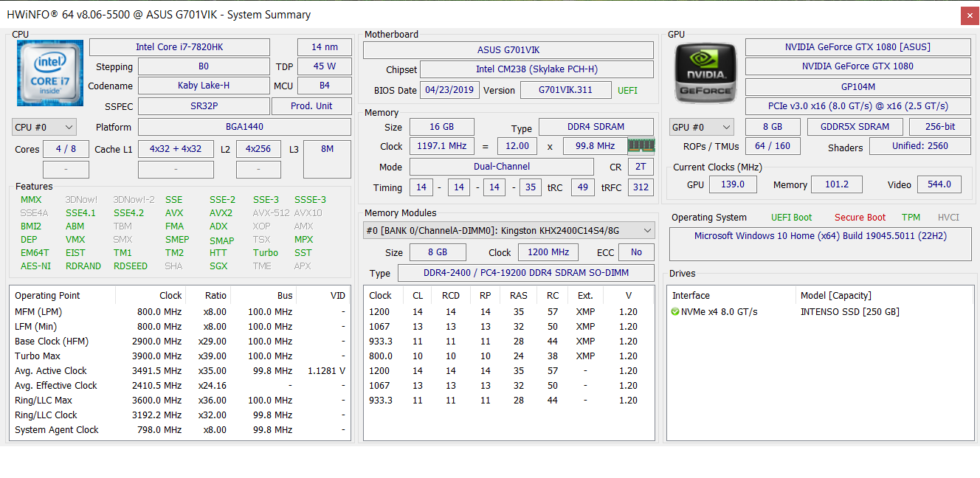Click the Cores 4 / 8 field

tap(66, 149)
